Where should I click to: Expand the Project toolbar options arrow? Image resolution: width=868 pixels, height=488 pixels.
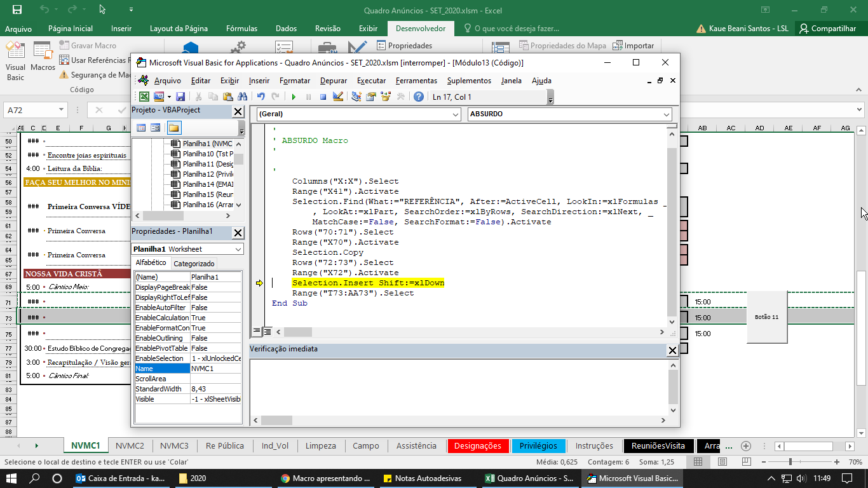click(241, 128)
